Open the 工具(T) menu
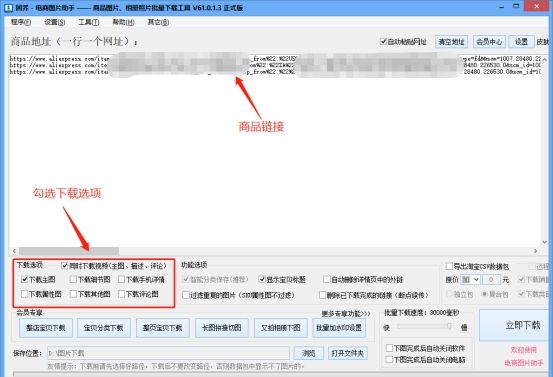 pos(89,22)
